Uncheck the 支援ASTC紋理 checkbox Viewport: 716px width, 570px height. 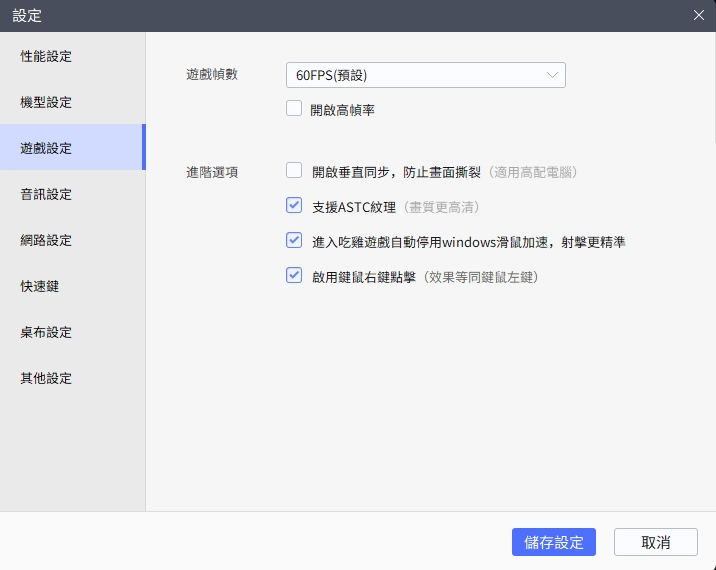[x=294, y=206]
